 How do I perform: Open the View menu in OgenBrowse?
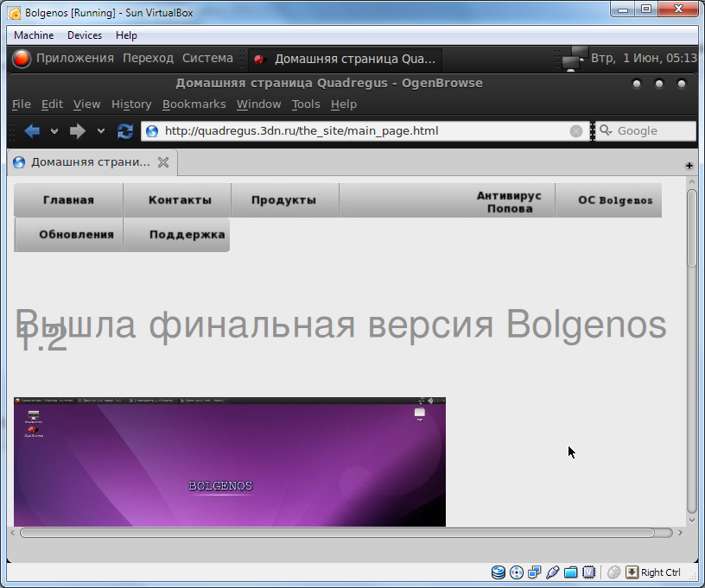[x=86, y=104]
